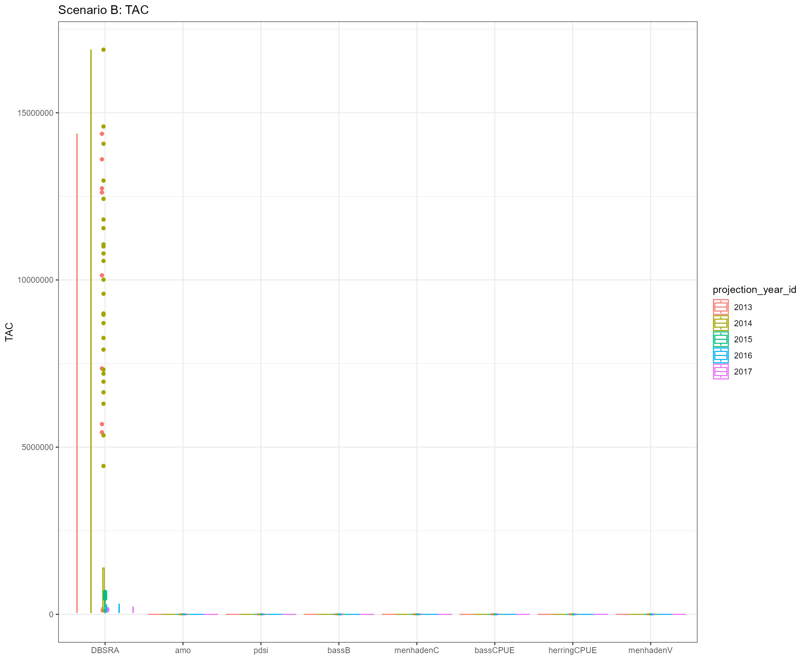The width and height of the screenshot is (807, 672).
Task: Click the 2013 legend boxplot key
Action: [720, 307]
